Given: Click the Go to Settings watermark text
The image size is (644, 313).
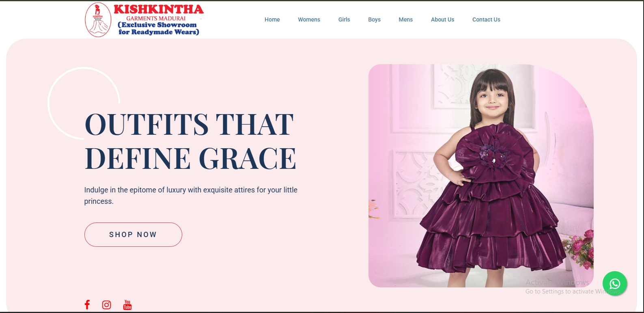Looking at the screenshot, I should (x=572, y=291).
